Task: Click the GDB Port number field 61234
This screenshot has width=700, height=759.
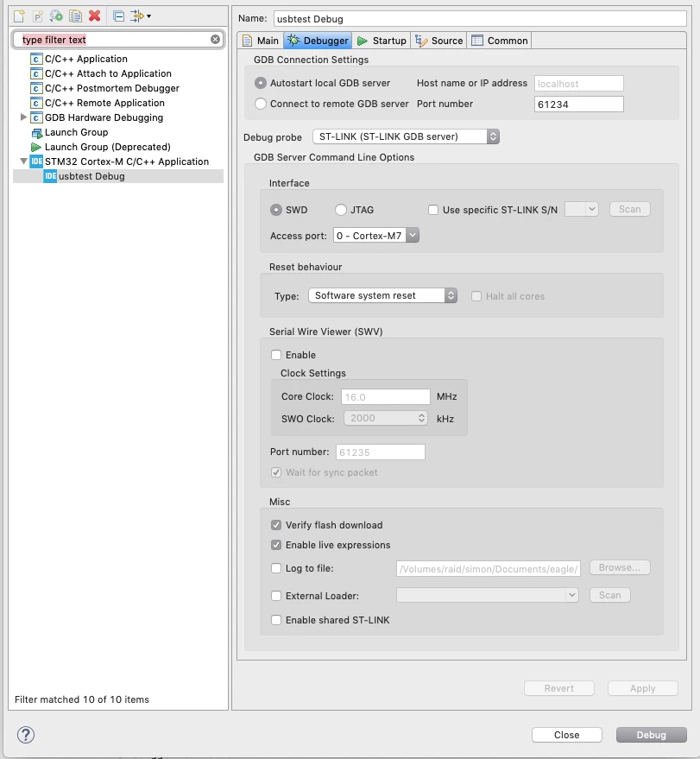Action: pos(578,104)
